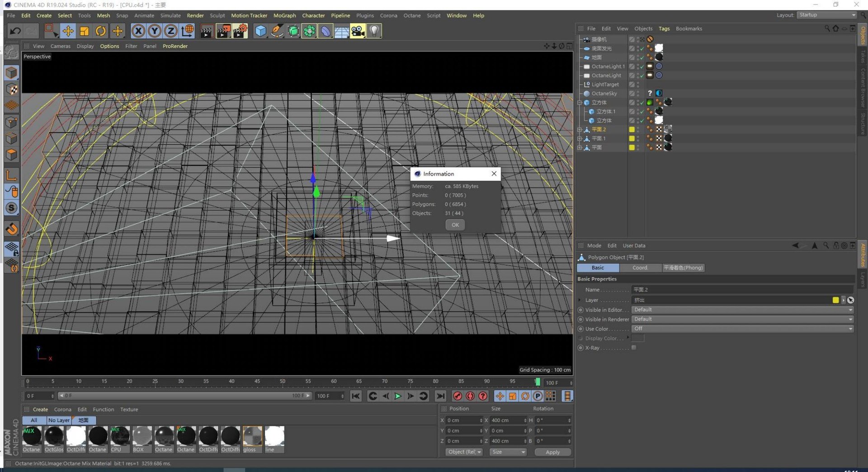Click the Apply button

552,452
